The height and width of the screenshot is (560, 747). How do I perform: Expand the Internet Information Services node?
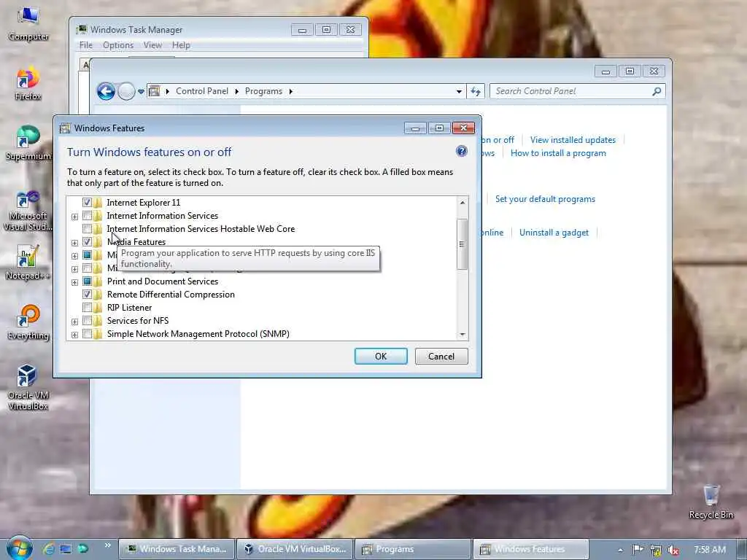coord(75,217)
